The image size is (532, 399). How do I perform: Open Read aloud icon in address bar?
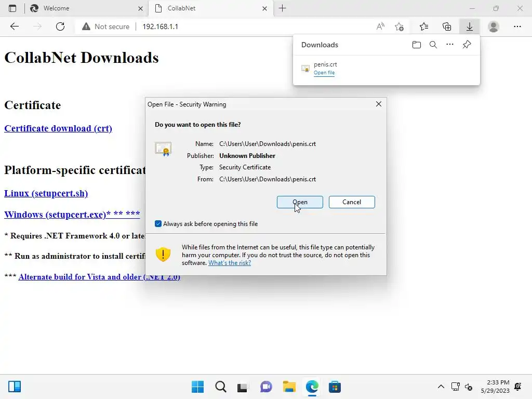381,26
